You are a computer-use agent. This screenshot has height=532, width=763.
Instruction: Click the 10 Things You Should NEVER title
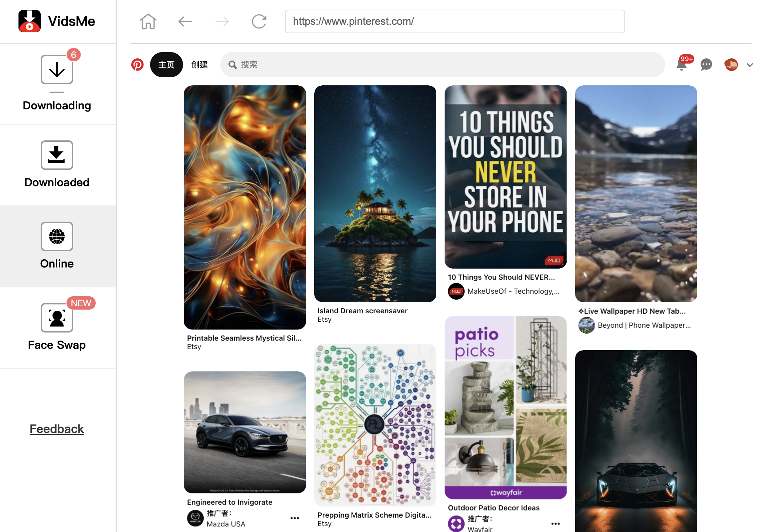(501, 277)
